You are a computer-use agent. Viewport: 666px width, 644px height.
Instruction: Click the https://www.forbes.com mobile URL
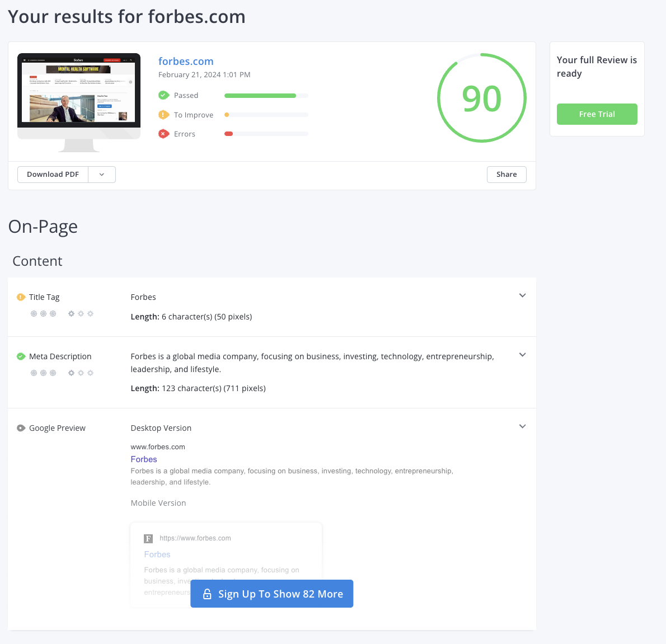(x=195, y=538)
